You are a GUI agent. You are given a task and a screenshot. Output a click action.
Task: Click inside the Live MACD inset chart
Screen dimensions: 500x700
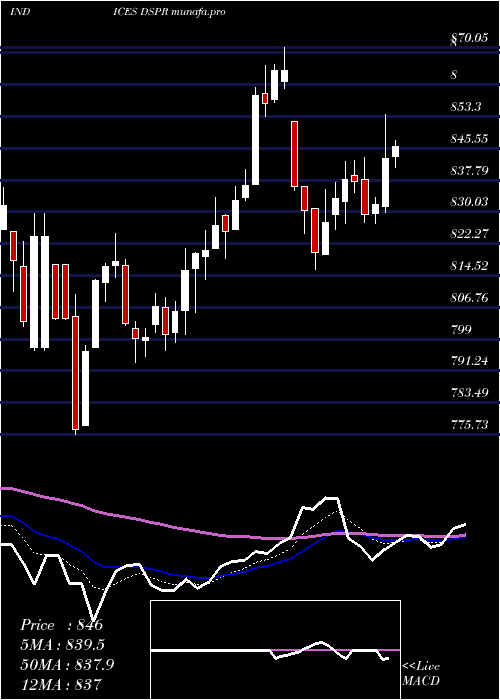275,650
